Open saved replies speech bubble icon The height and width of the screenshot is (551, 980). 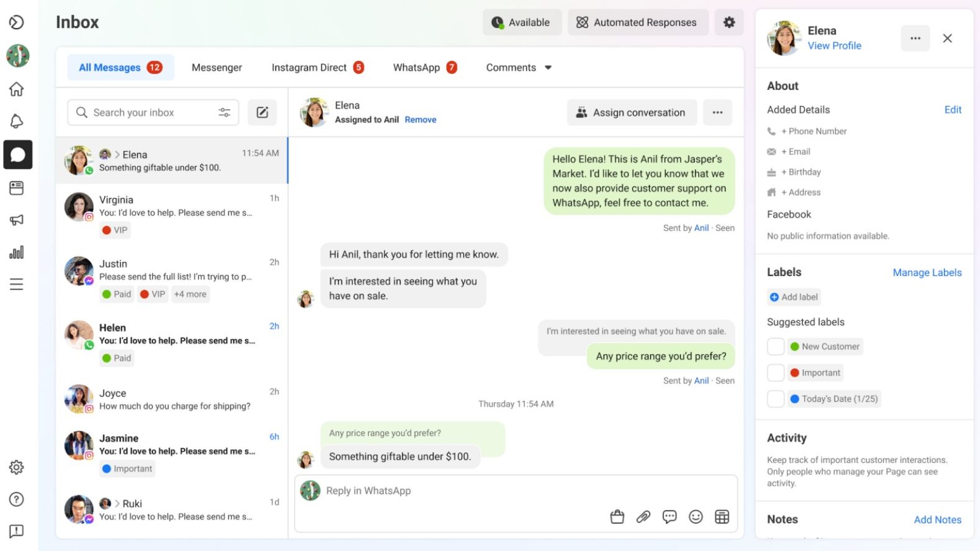(669, 517)
